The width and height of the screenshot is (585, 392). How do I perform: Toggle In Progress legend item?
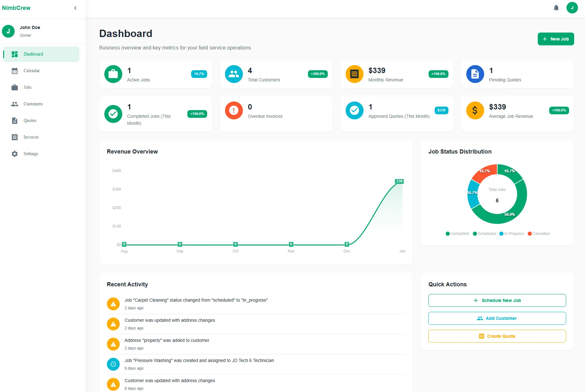512,234
